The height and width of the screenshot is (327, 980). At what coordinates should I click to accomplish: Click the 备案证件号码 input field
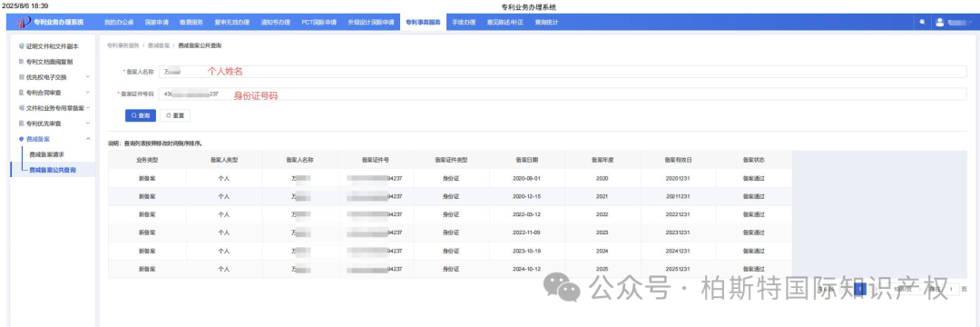point(563,94)
